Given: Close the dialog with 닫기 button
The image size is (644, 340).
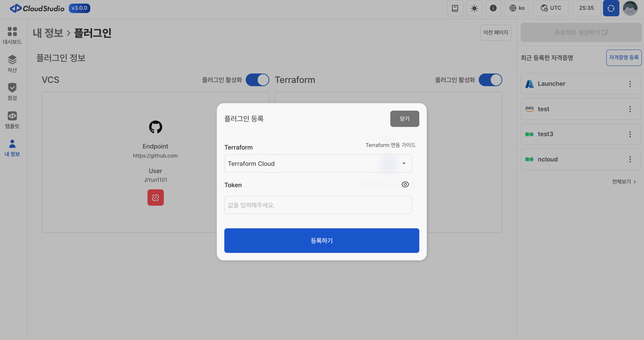Looking at the screenshot, I should pos(404,119).
